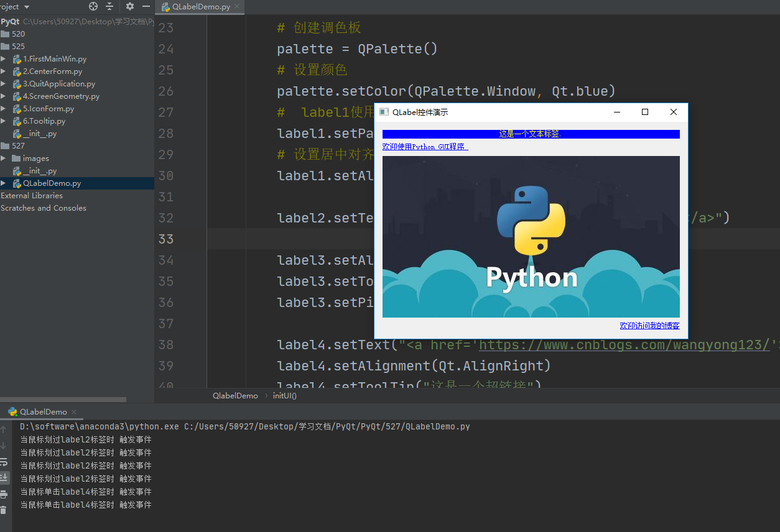Expand the 3.QuitApplication.py node arrow
This screenshot has width=780, height=532.
point(3,84)
